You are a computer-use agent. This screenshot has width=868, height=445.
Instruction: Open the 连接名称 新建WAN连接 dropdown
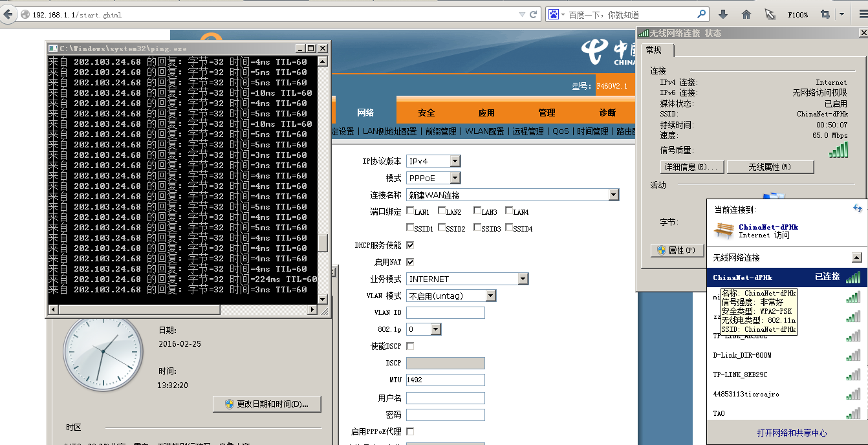coord(513,195)
